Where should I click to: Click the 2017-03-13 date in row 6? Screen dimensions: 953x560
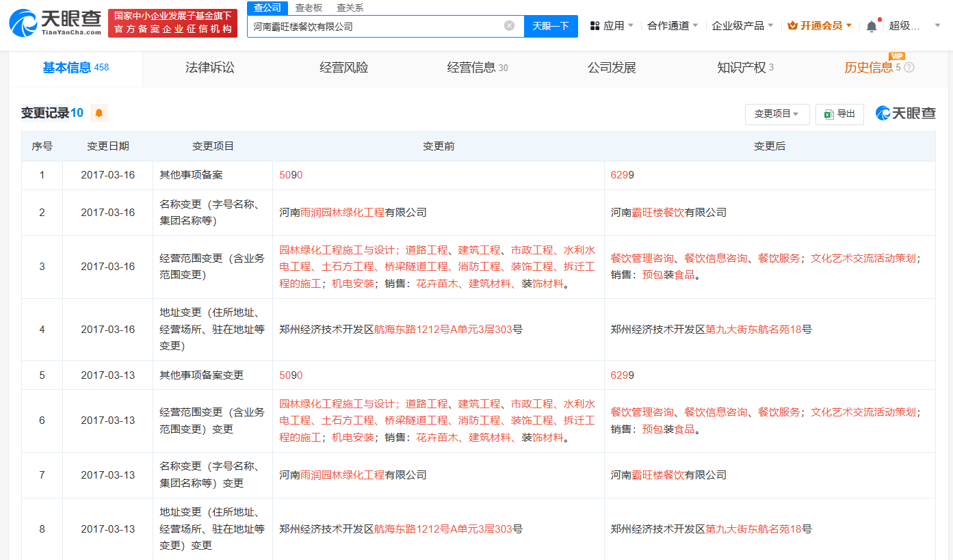(x=107, y=421)
